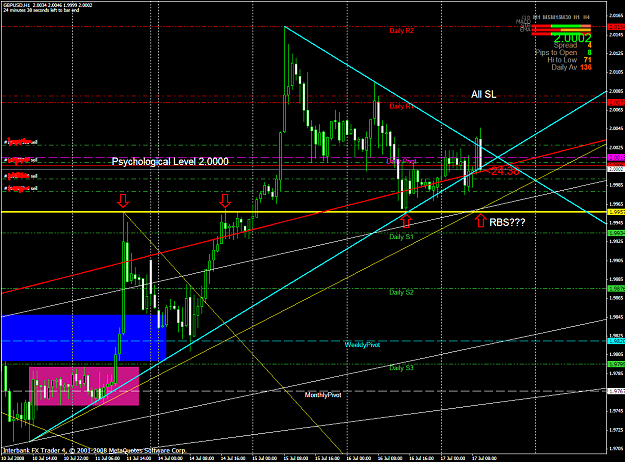Image resolution: width=625 pixels, height=462 pixels.
Task: Click the 17 Jul 08:00 time axis label
Action: (484, 458)
